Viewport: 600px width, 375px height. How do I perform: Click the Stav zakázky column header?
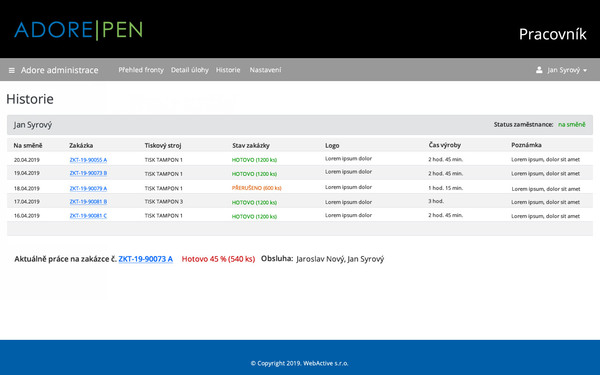pyautogui.click(x=251, y=145)
